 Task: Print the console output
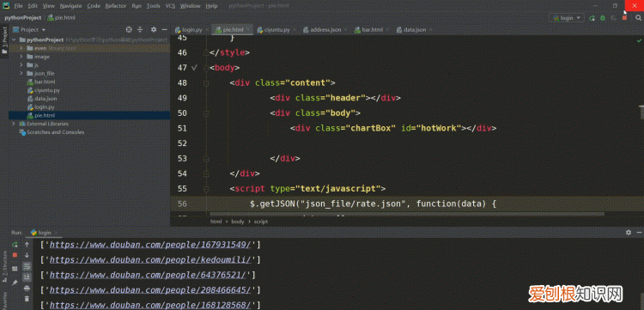coord(27,288)
